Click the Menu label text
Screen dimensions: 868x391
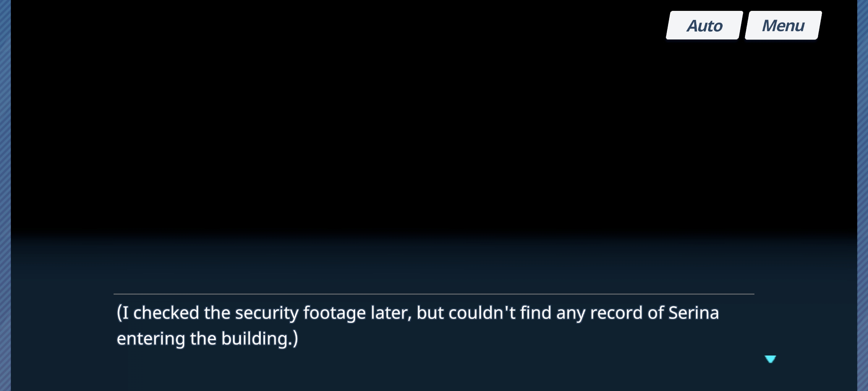(x=783, y=26)
